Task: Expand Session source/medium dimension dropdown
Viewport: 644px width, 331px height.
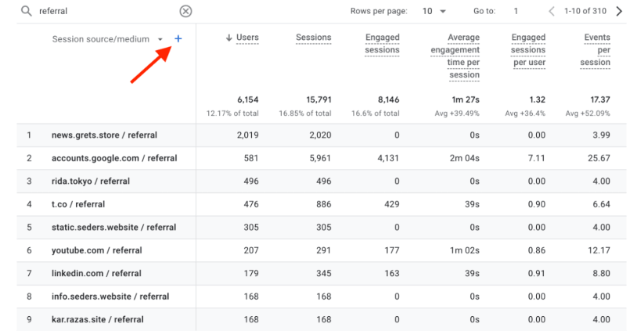Action: tap(160, 39)
